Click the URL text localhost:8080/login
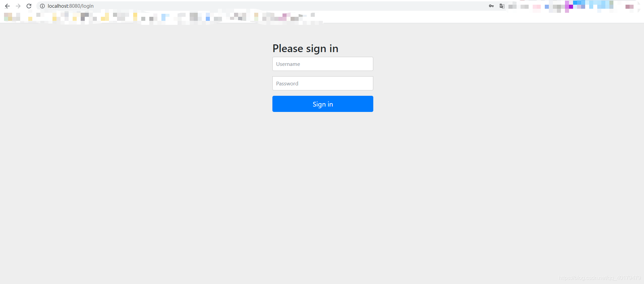The height and width of the screenshot is (284, 644). [x=71, y=6]
